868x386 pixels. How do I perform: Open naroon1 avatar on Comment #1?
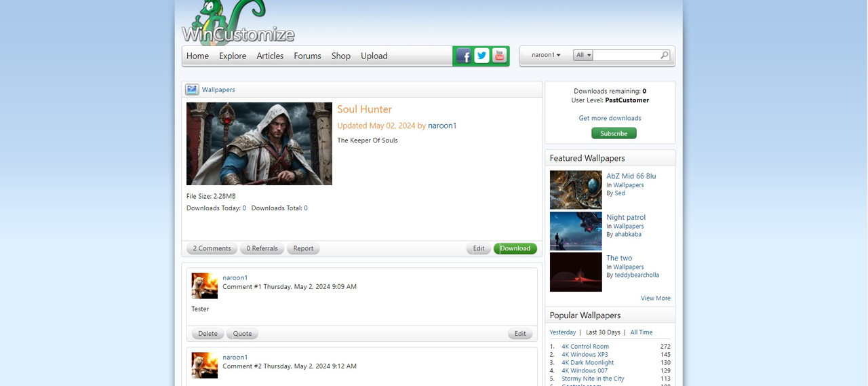(x=205, y=286)
